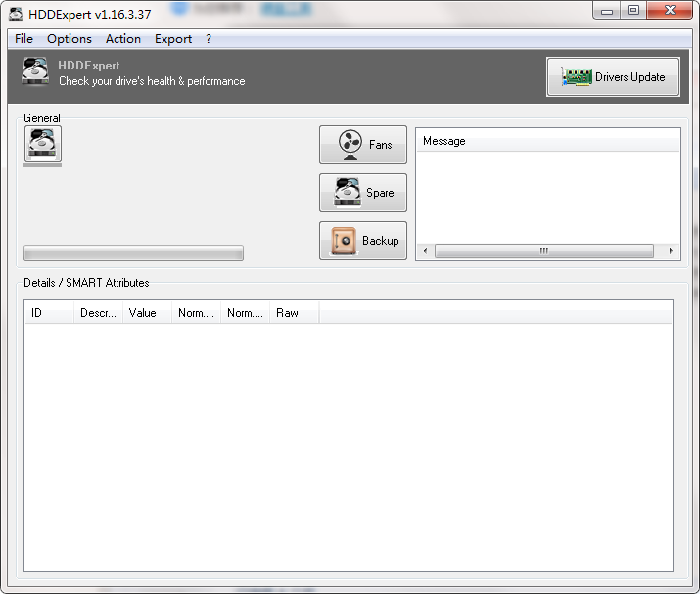
Task: Maximize the HDDExpert window
Action: (x=633, y=11)
